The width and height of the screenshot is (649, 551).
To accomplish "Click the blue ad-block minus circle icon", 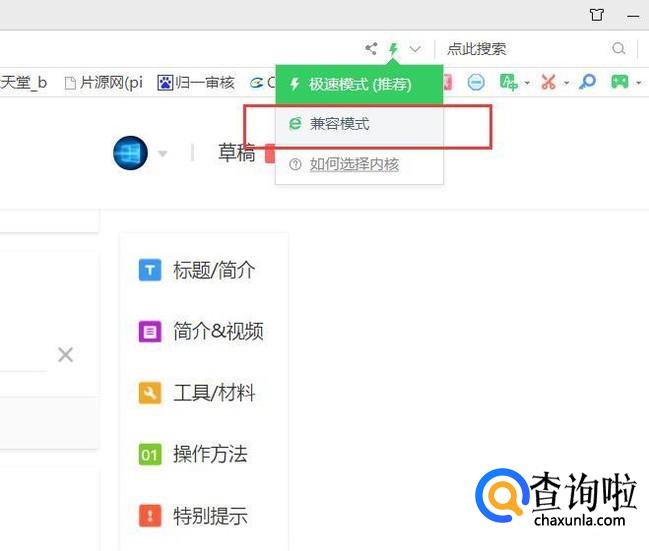I will click(x=476, y=82).
